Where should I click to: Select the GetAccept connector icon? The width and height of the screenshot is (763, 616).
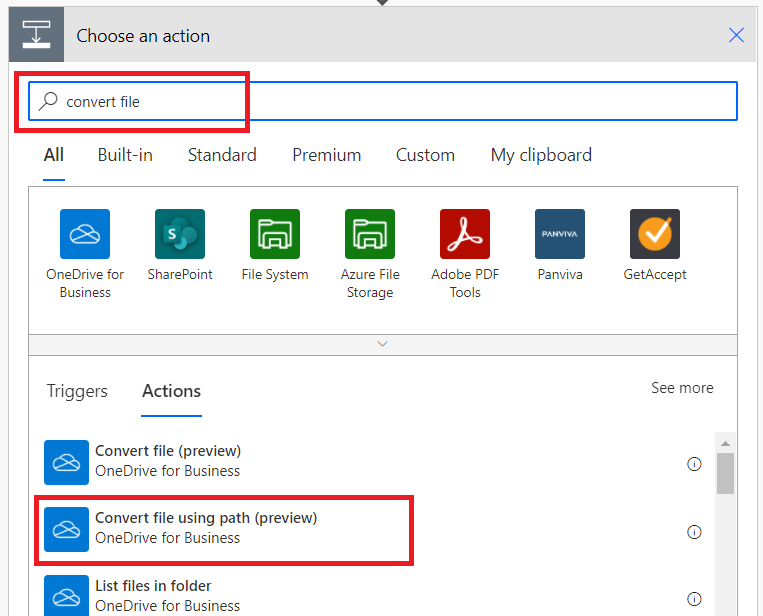pos(655,234)
